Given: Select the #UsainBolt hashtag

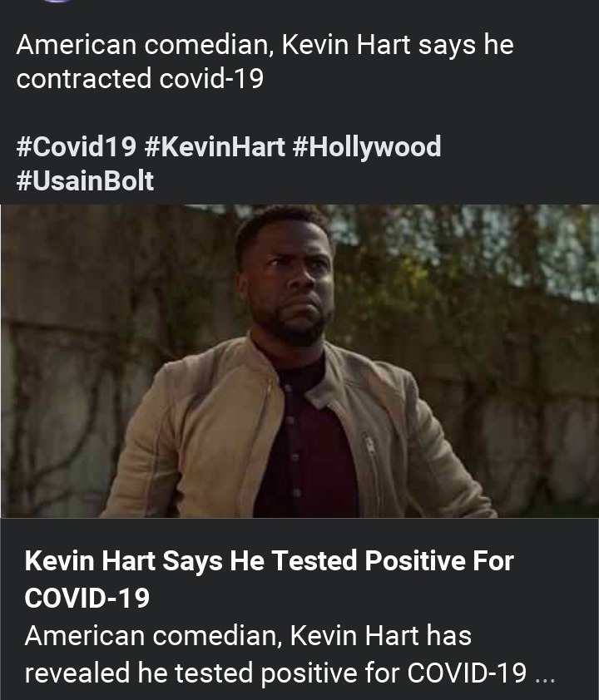Looking at the screenshot, I should click(x=85, y=181).
